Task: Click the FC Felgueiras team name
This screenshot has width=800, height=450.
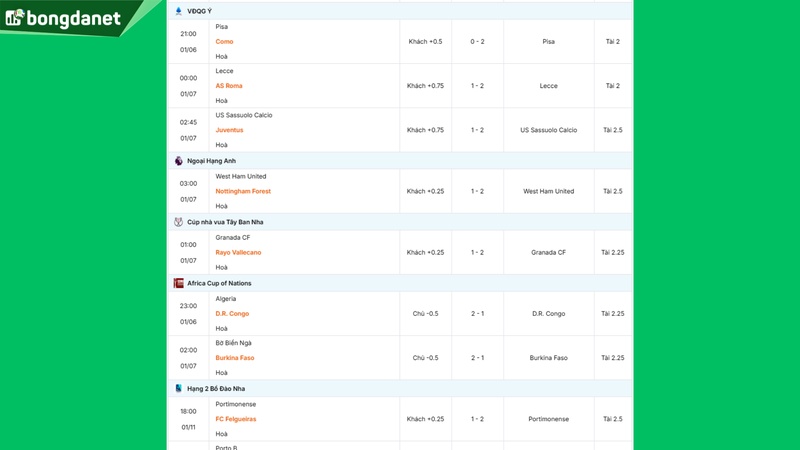Action: click(236, 419)
